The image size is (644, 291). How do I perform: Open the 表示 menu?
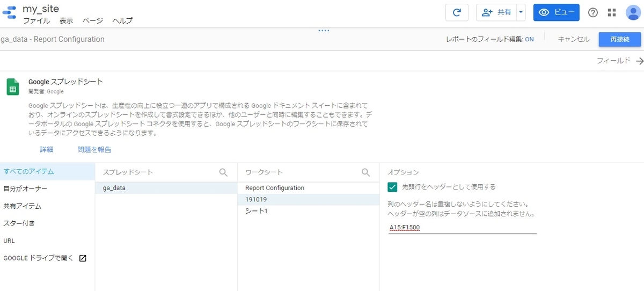pos(66,20)
